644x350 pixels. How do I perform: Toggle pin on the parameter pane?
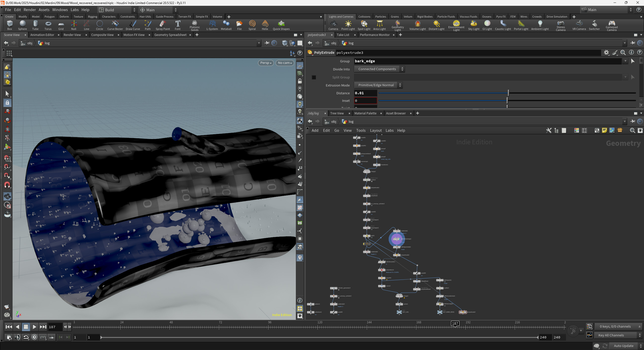click(633, 43)
